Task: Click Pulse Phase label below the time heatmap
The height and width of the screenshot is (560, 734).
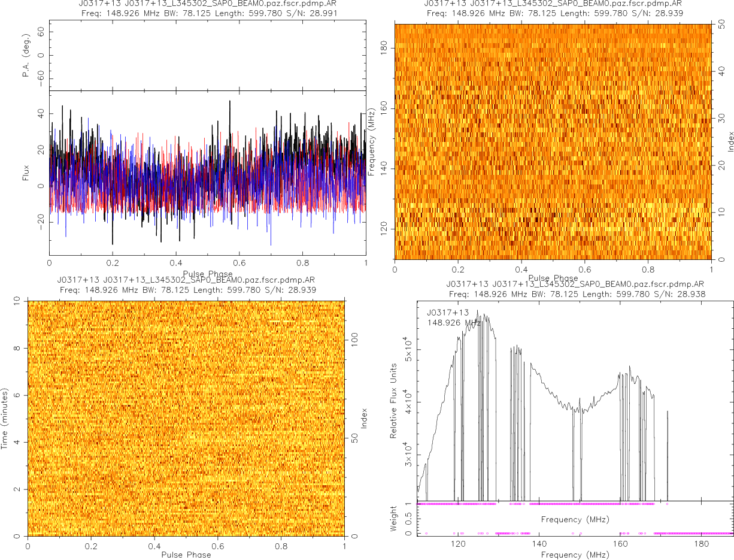Action: click(186, 555)
